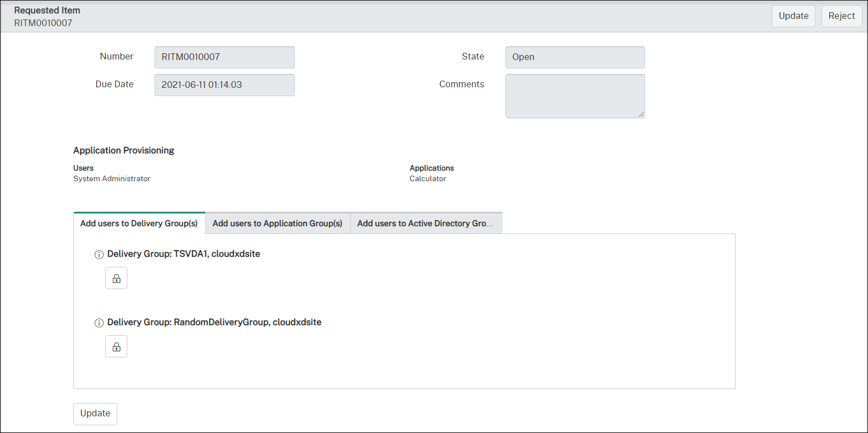Click the Calculator entry under Applications
Viewport: 868px width, 433px height.
[428, 179]
